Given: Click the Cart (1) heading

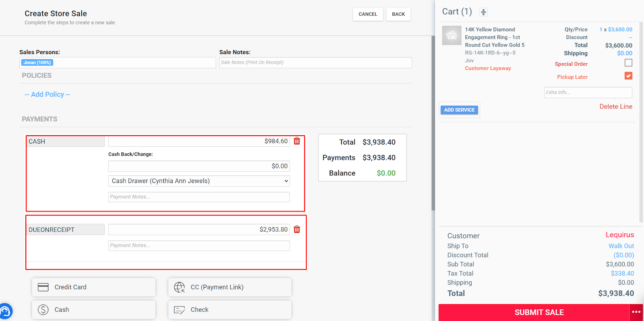Looking at the screenshot, I should coord(457,12).
